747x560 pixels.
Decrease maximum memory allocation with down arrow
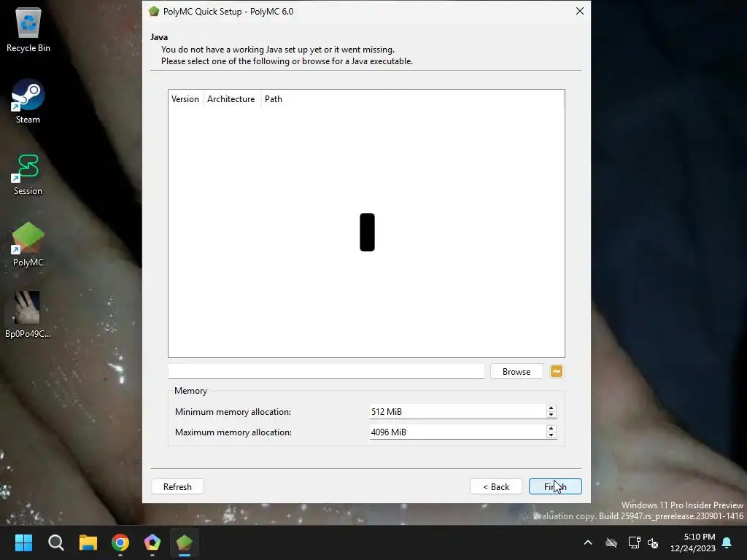(551, 435)
